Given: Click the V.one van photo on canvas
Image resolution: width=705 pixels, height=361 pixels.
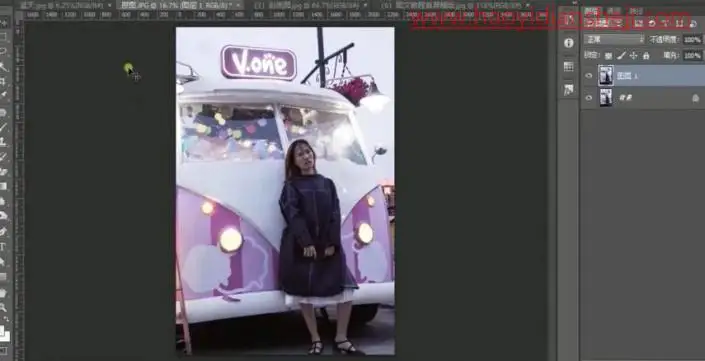Looking at the screenshot, I should (285, 191).
